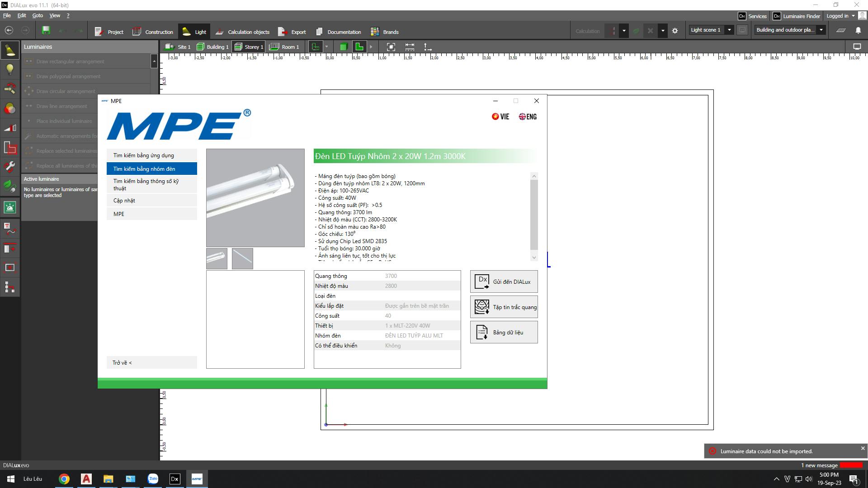The width and height of the screenshot is (868, 488).
Task: Switch language to ENG
Action: [x=528, y=117]
